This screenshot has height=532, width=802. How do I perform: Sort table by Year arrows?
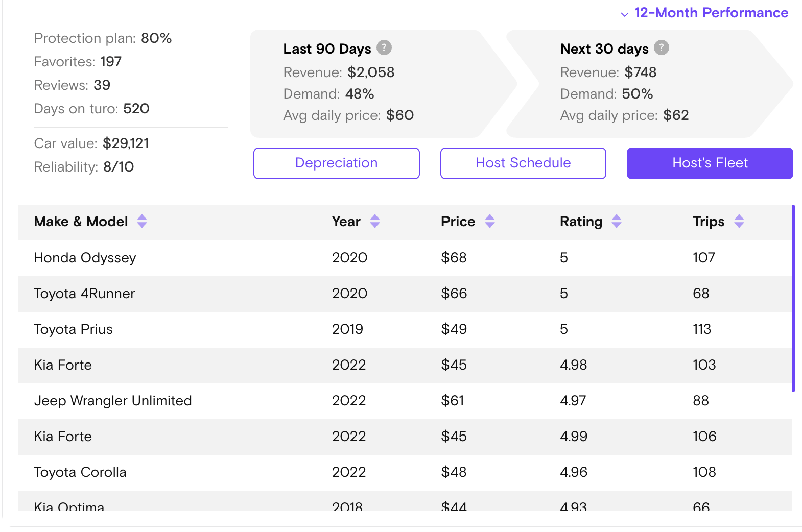(375, 221)
